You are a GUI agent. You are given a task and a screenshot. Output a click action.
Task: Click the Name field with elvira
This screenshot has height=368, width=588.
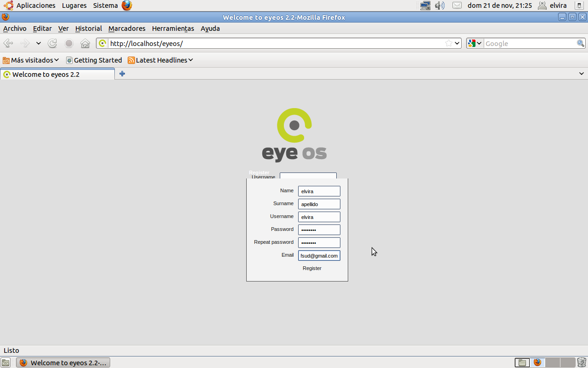319,191
